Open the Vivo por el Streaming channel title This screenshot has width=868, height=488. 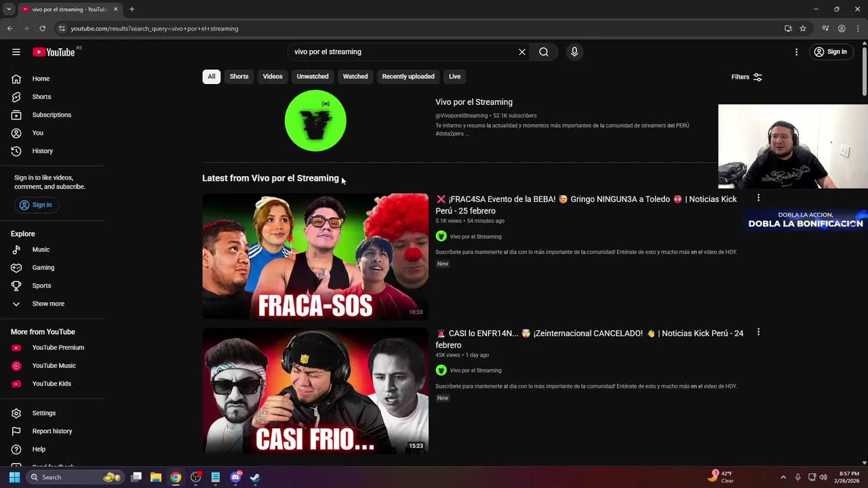click(x=474, y=102)
